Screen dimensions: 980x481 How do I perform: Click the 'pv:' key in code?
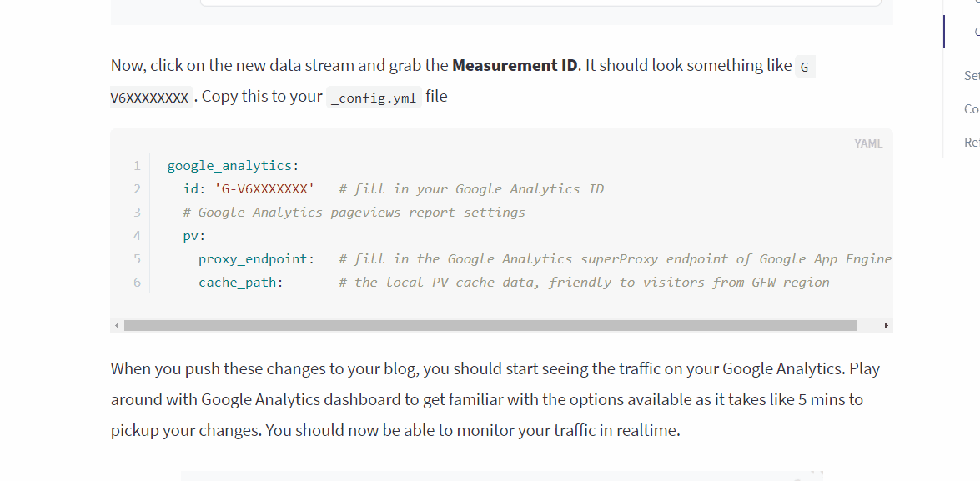click(193, 236)
